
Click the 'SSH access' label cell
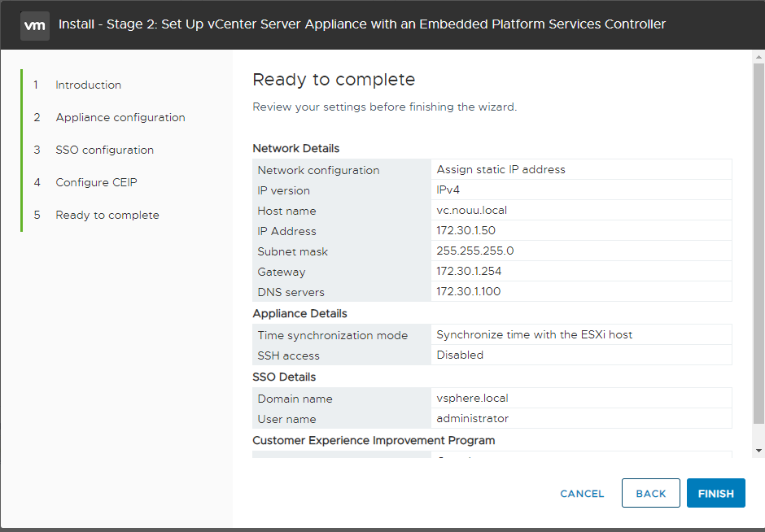(x=342, y=355)
